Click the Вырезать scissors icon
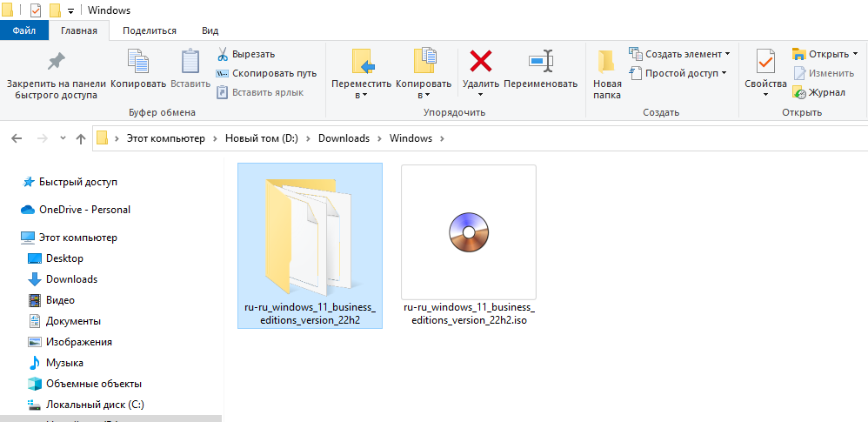The width and height of the screenshot is (868, 422). (x=223, y=54)
